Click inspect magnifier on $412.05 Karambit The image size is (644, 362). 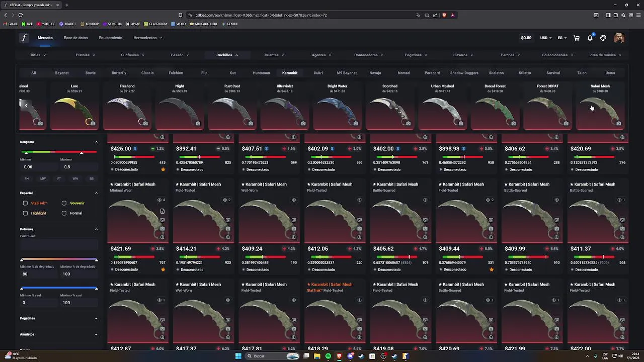359,237
